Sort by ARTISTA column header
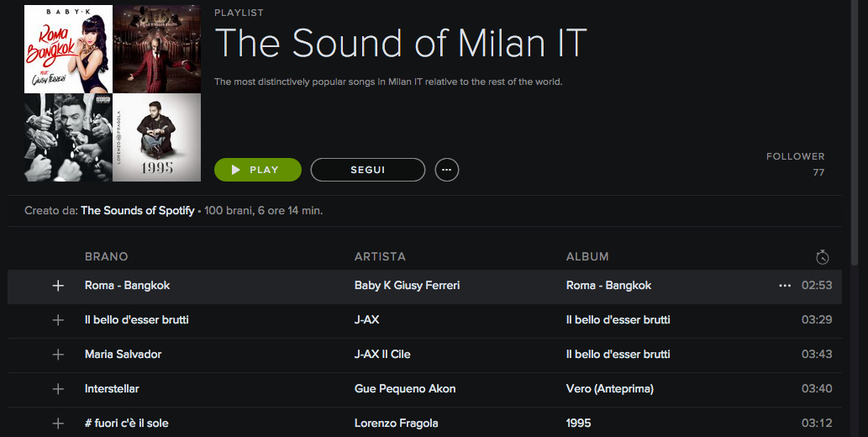The image size is (868, 437). (x=380, y=256)
